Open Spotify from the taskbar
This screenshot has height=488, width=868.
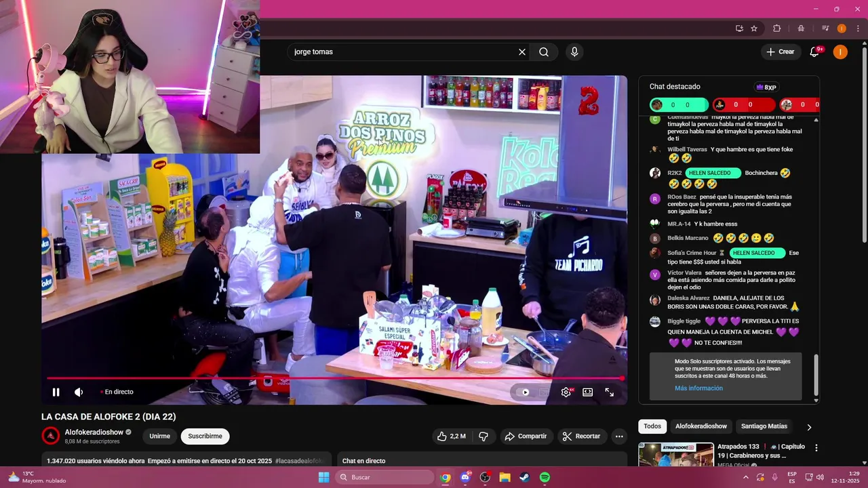(545, 477)
